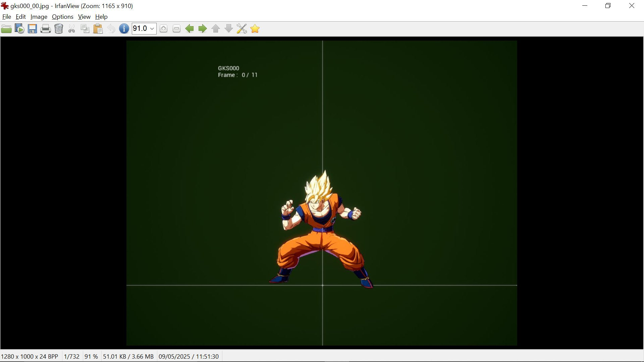644x362 pixels.
Task: Click inside the 91.0 zoom field
Action: click(x=140, y=29)
